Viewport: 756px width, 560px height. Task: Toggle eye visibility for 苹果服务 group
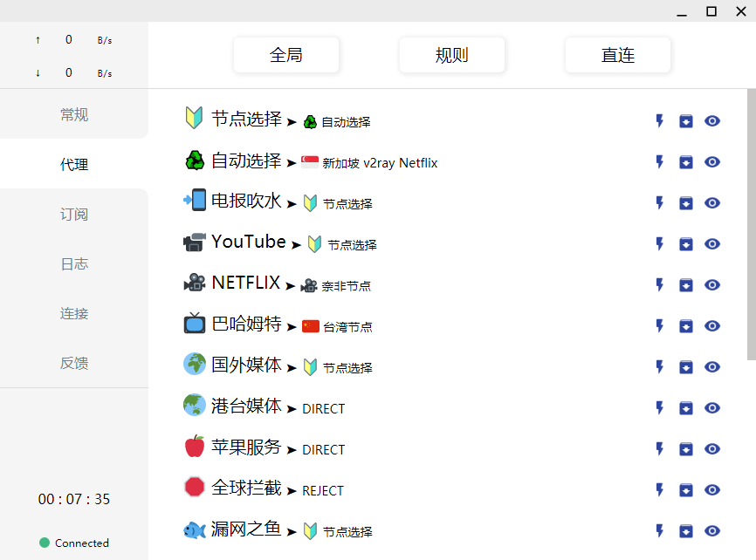coord(712,448)
